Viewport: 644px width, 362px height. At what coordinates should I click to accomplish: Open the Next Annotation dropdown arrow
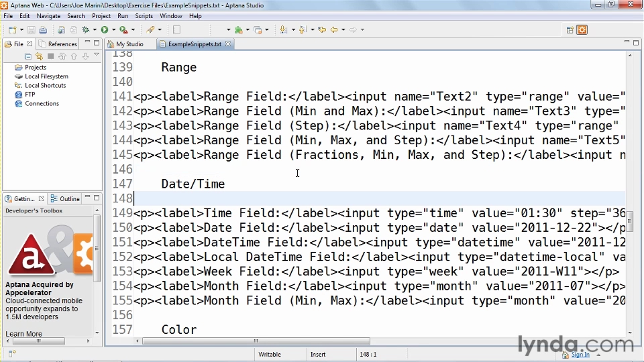point(293,29)
